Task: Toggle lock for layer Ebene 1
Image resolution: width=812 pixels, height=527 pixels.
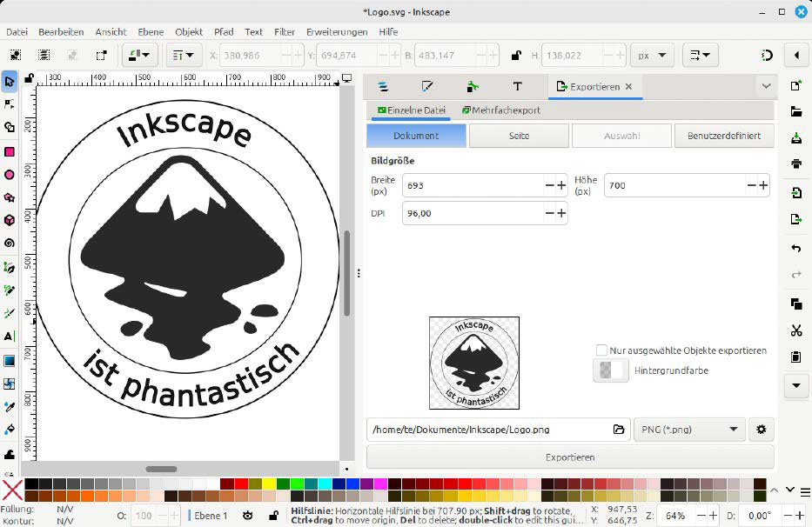Action: [273, 516]
